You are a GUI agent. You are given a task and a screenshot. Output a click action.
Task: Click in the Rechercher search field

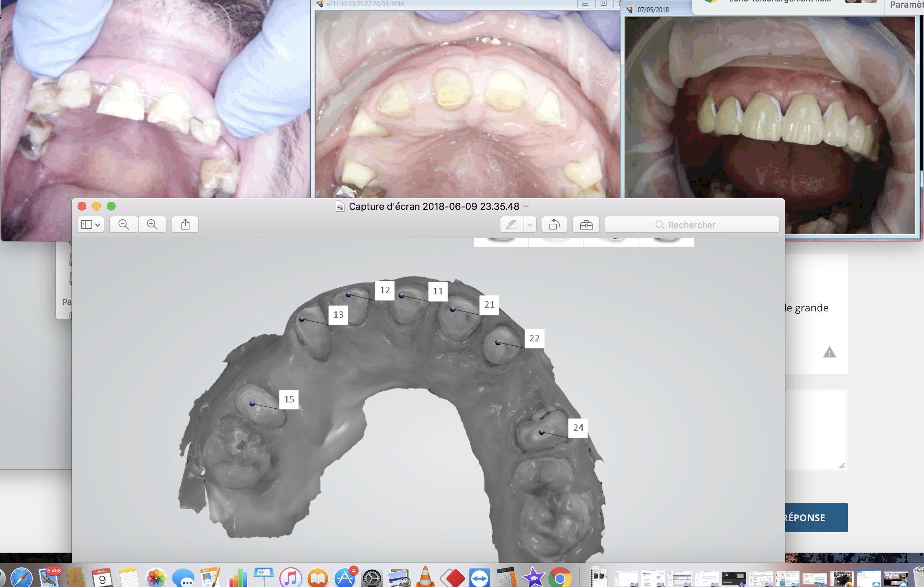click(x=691, y=225)
